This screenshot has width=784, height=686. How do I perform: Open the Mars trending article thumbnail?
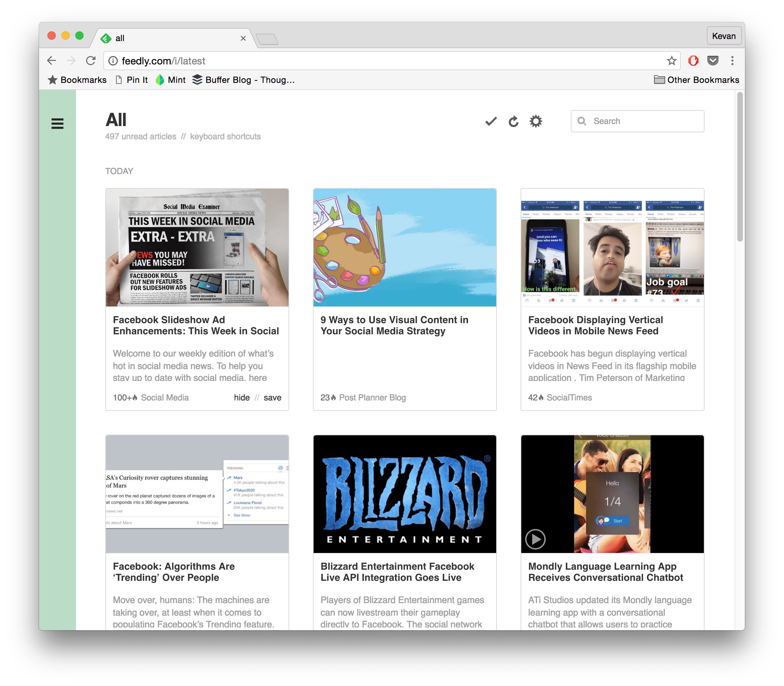click(197, 494)
